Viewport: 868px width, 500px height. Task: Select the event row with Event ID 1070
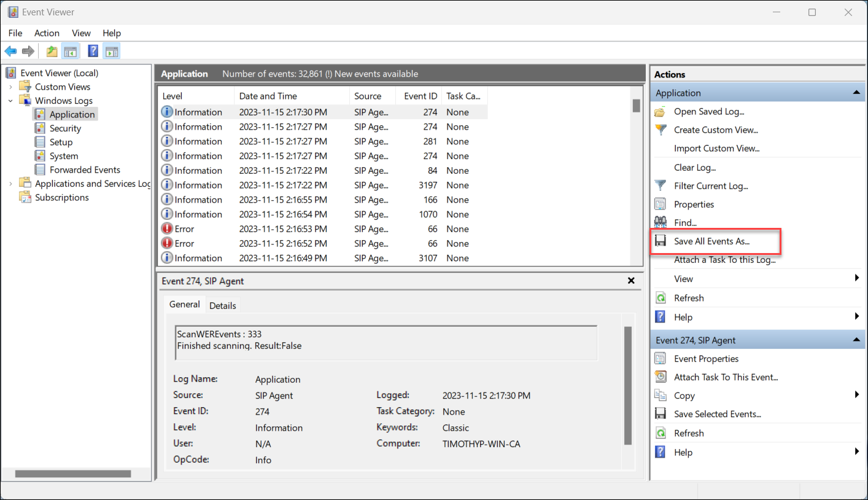point(323,214)
